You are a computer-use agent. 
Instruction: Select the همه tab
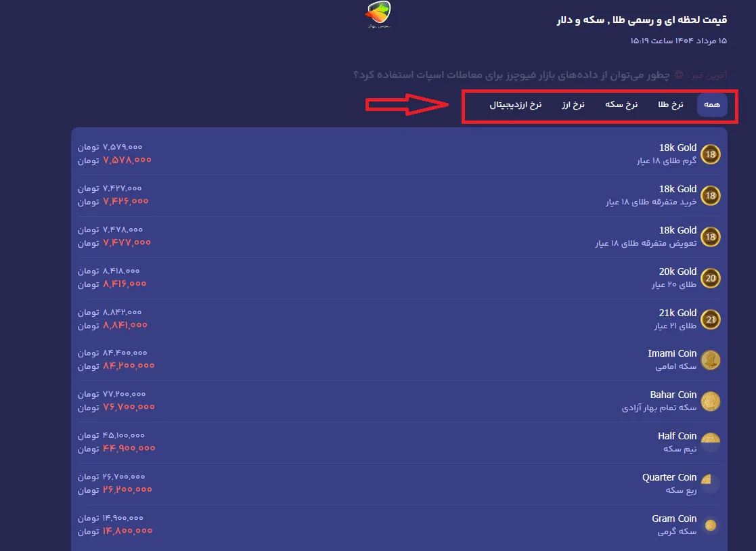point(712,105)
